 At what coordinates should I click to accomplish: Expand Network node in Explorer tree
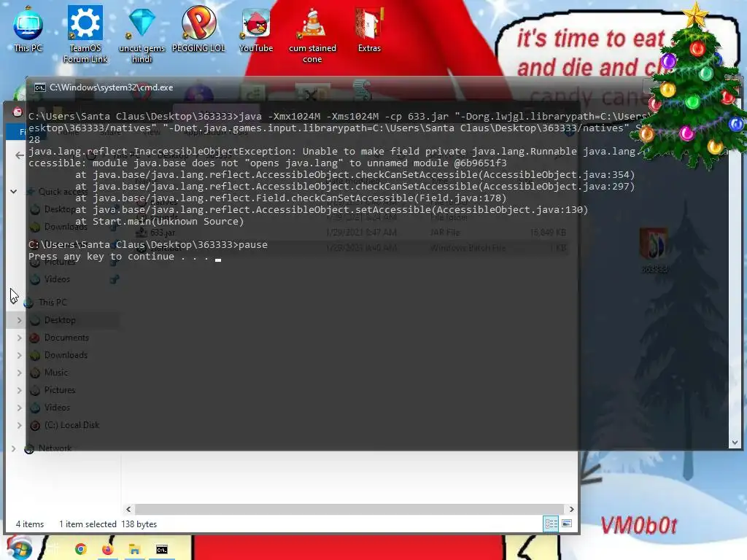(x=13, y=448)
